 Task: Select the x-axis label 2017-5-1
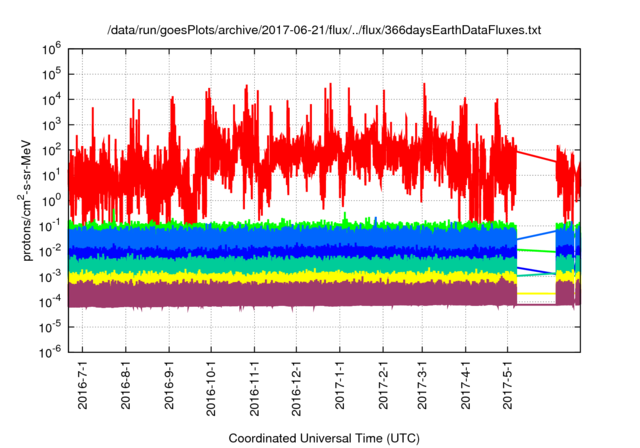click(507, 385)
